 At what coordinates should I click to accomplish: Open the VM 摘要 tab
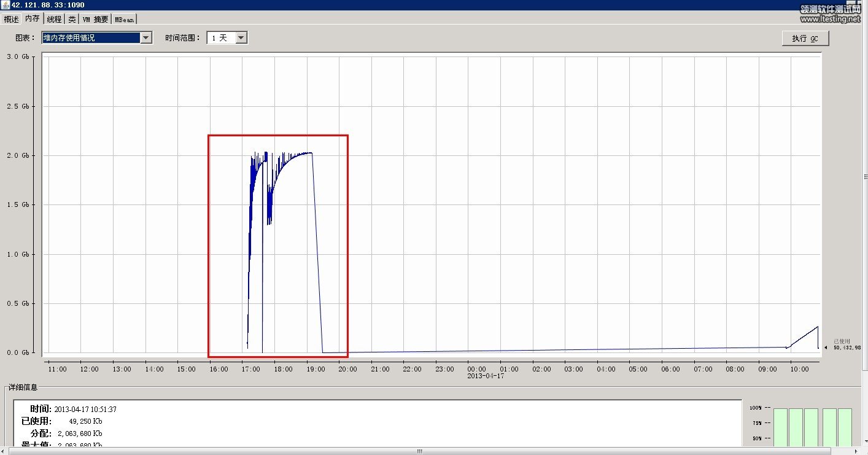pyautogui.click(x=95, y=19)
